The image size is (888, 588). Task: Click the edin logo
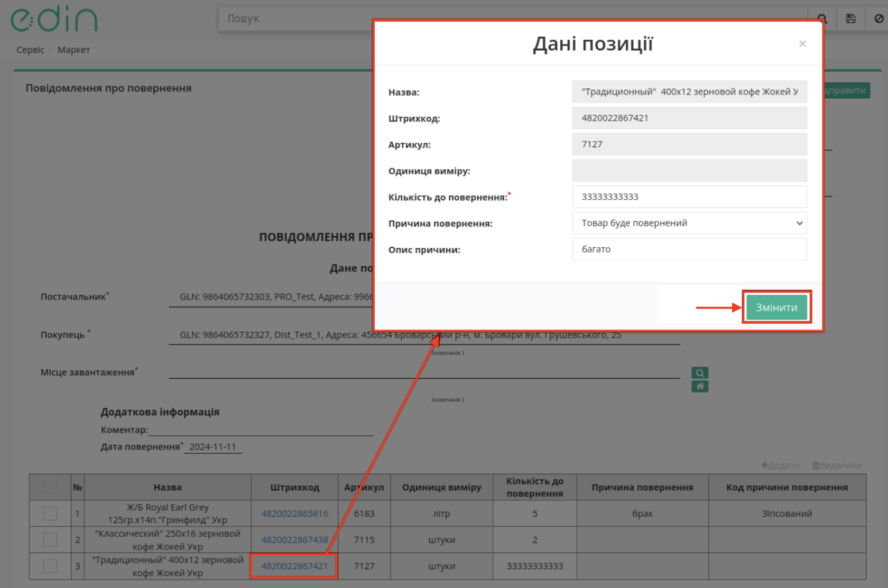[54, 19]
